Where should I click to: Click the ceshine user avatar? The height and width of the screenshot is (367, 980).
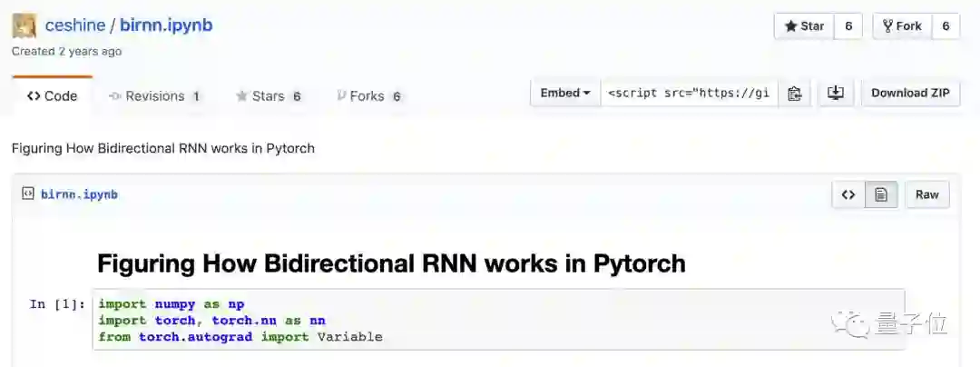pos(24,25)
